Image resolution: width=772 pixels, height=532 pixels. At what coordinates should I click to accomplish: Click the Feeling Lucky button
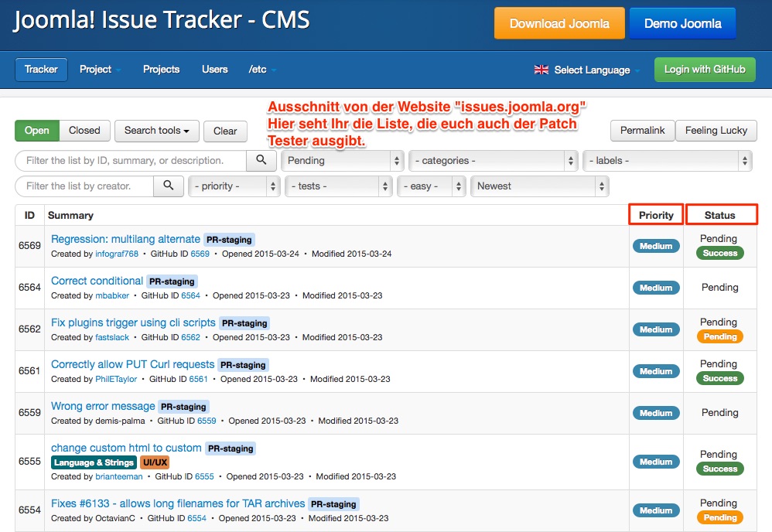tap(716, 131)
